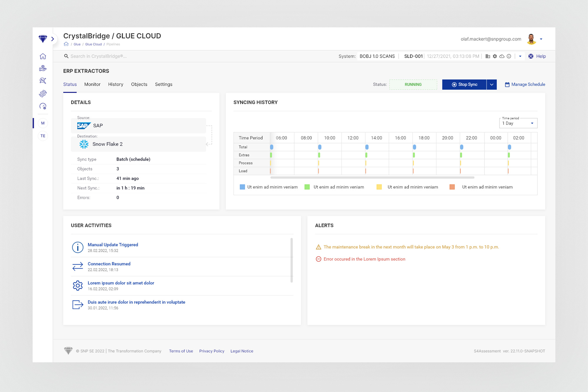This screenshot has width=588, height=392.
Task: Expand the sidebar with the chevron arrow
Action: point(53,39)
